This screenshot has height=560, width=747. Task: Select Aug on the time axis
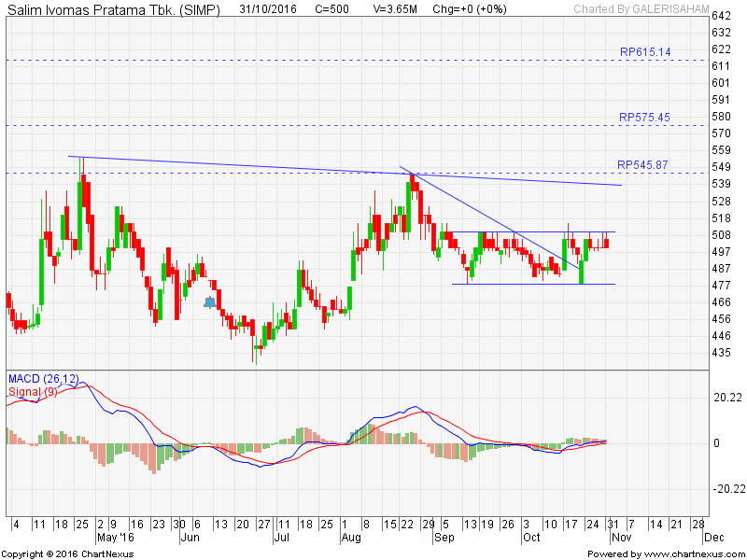350,539
